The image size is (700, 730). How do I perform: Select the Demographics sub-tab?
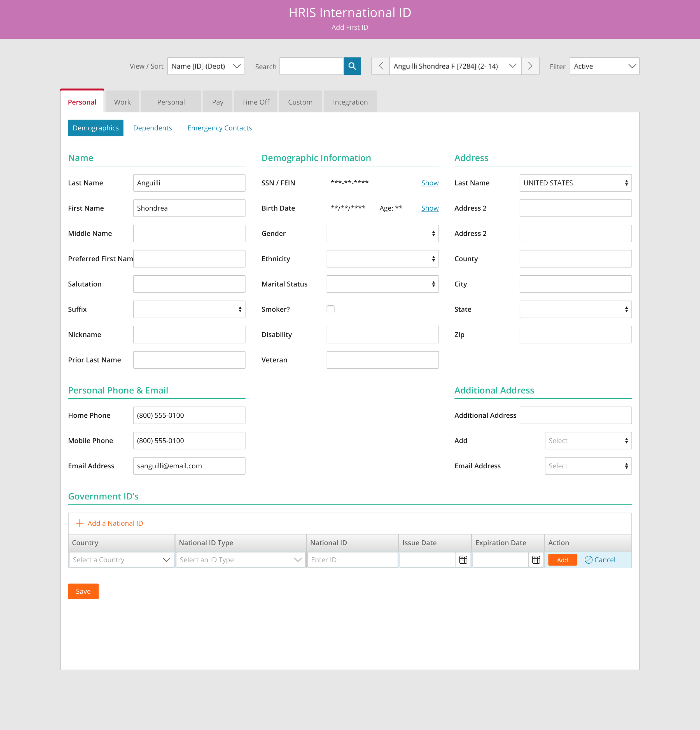click(x=96, y=128)
